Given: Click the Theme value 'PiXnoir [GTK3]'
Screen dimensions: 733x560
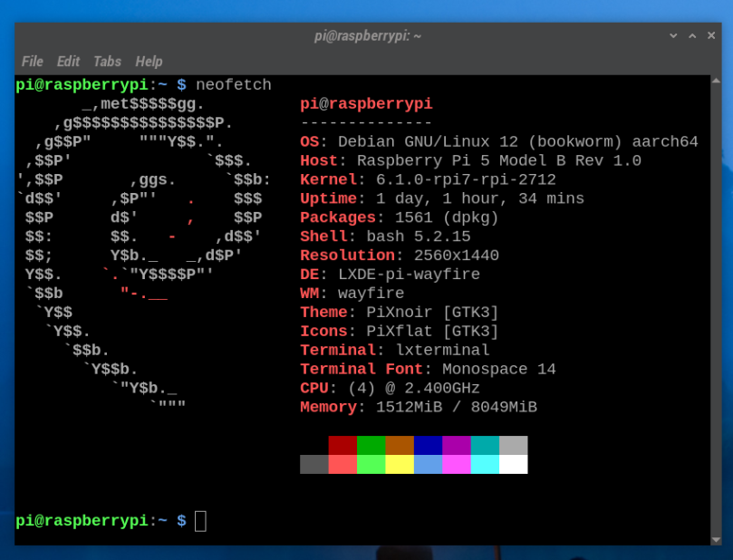Looking at the screenshot, I should 432,313.
